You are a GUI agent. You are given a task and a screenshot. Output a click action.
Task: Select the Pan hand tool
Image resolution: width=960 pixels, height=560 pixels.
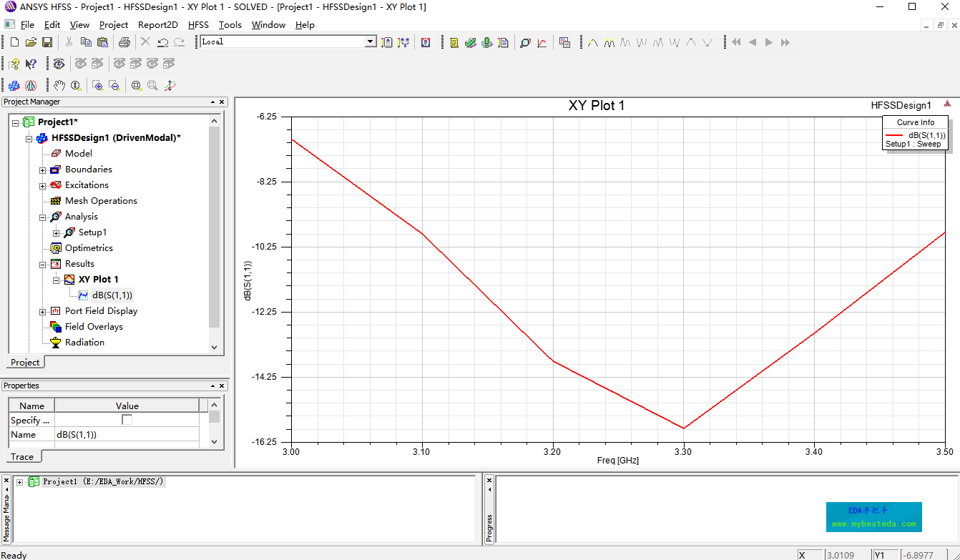59,86
